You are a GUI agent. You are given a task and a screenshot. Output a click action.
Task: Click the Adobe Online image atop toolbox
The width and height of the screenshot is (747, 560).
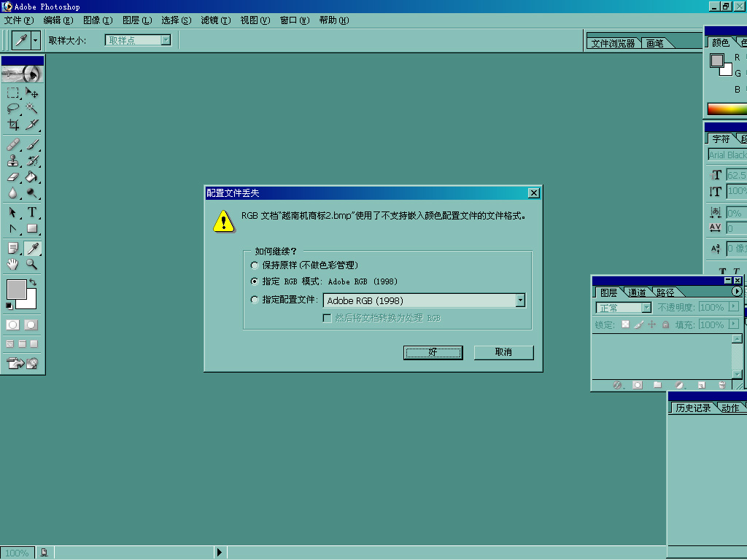pos(23,74)
